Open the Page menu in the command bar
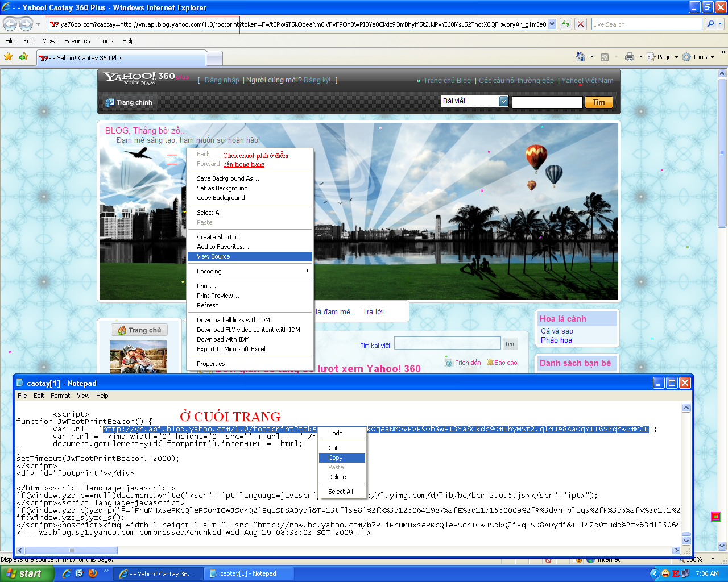 click(662, 57)
